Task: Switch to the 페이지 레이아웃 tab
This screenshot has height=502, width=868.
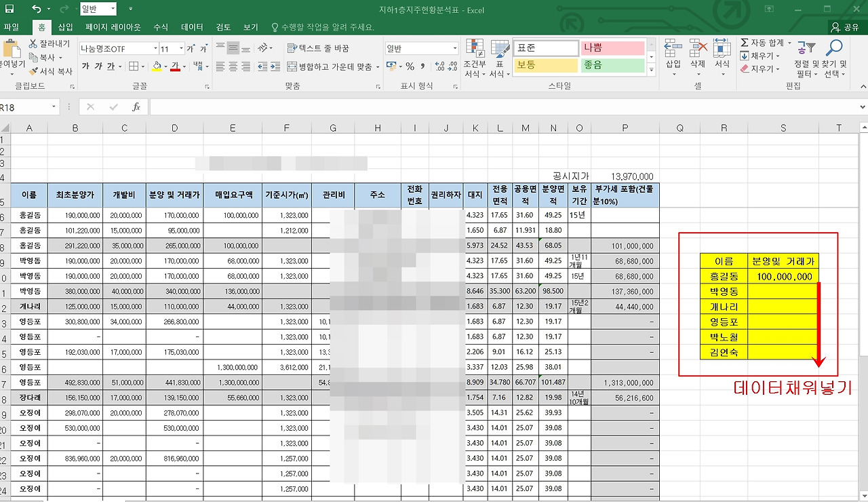Action: coord(113,27)
